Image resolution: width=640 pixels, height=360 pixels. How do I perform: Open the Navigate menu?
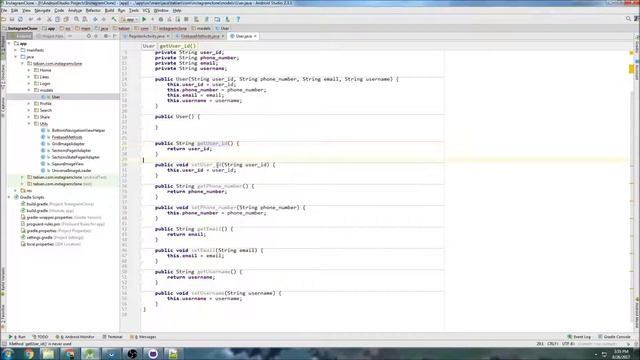click(x=42, y=10)
